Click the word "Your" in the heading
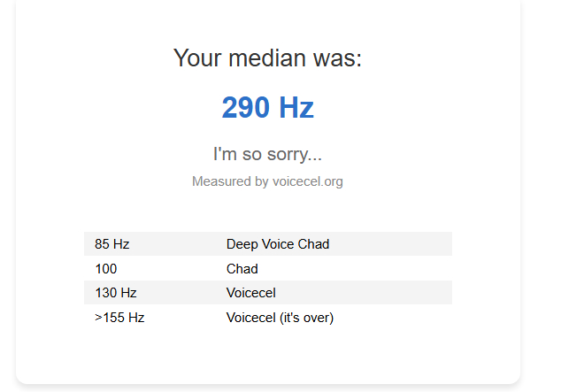This screenshot has width=569, height=392. tap(197, 59)
